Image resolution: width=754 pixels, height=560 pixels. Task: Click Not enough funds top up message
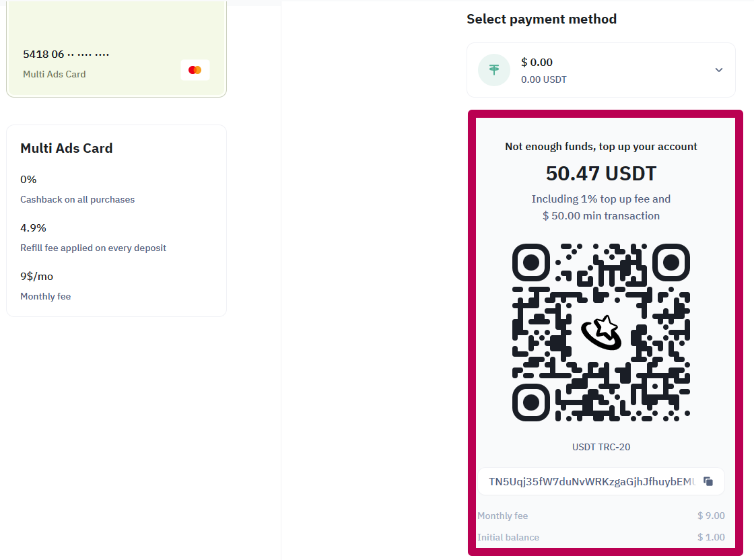(601, 147)
